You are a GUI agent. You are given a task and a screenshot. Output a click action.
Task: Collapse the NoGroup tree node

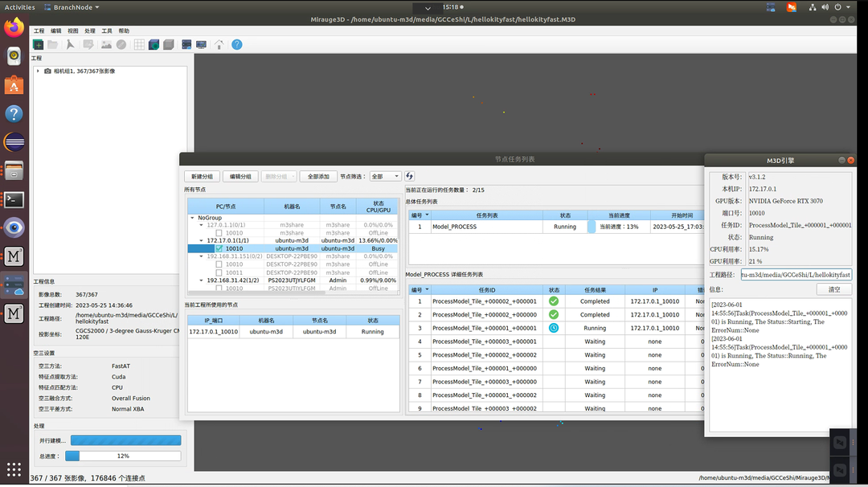pos(192,218)
